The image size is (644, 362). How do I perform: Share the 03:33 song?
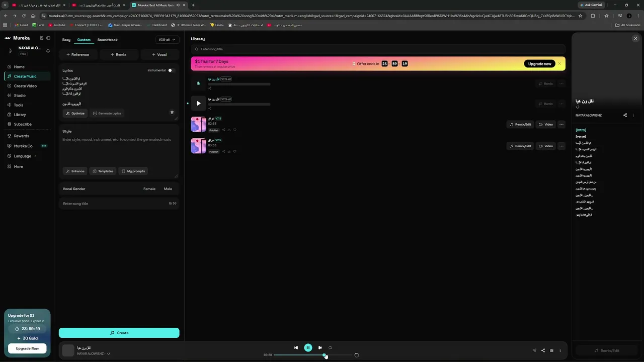tap(223, 151)
